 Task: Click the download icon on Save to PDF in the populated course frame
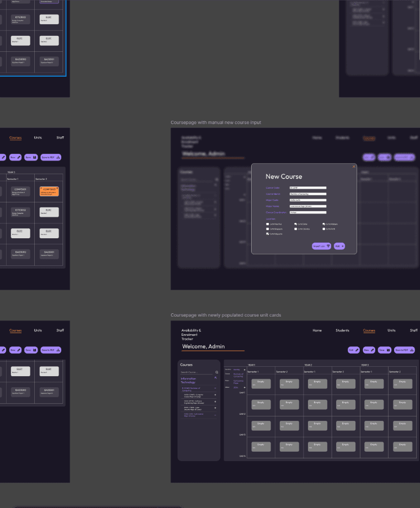(412, 350)
